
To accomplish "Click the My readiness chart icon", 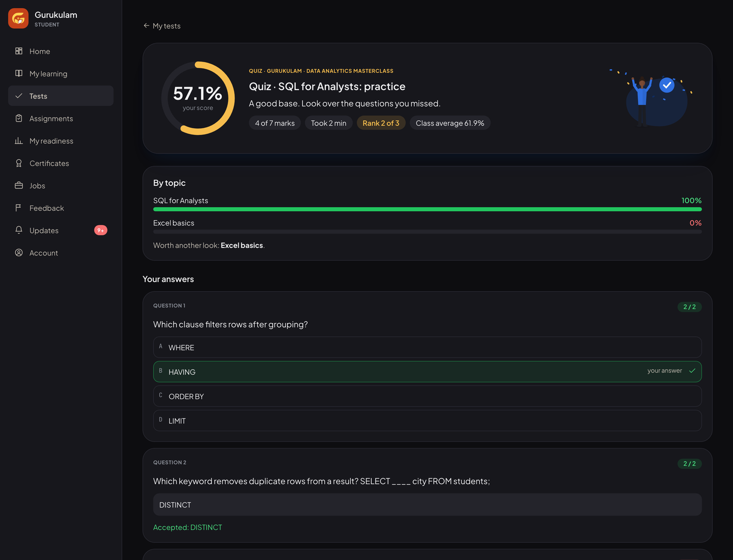I will click(19, 141).
